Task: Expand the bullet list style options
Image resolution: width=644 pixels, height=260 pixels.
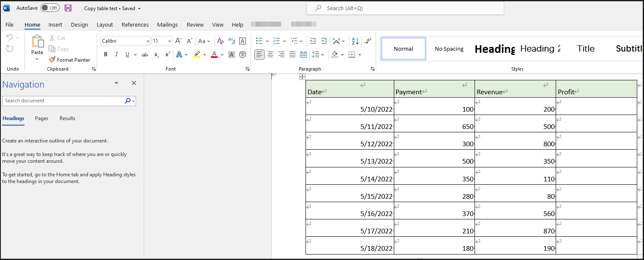Action: click(266, 41)
